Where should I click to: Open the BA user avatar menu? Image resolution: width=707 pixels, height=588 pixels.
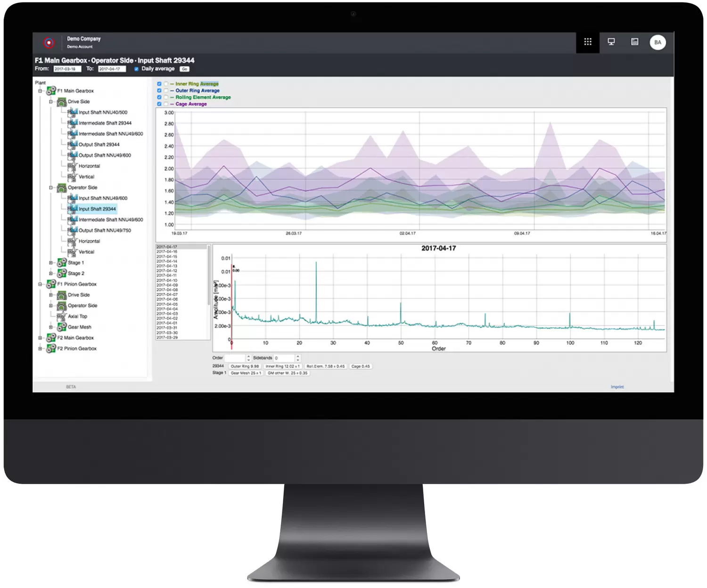[658, 42]
